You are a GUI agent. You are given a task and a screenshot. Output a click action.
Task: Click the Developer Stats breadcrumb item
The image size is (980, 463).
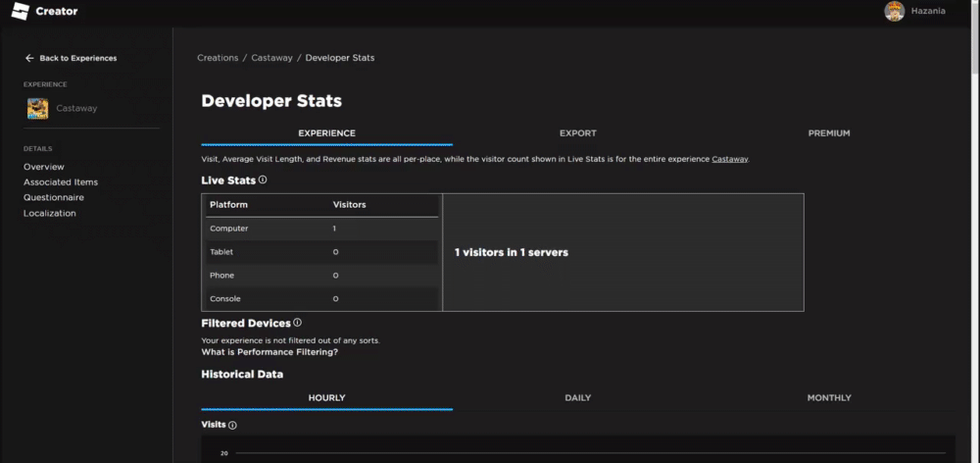click(x=340, y=58)
